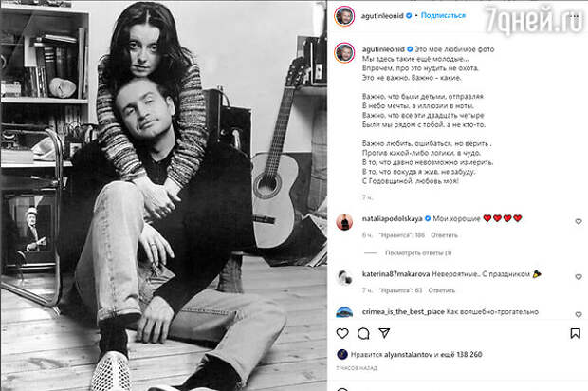The width and height of the screenshot is (588, 391).
Task: Open comments via the speech bubble icon
Action: (363, 333)
